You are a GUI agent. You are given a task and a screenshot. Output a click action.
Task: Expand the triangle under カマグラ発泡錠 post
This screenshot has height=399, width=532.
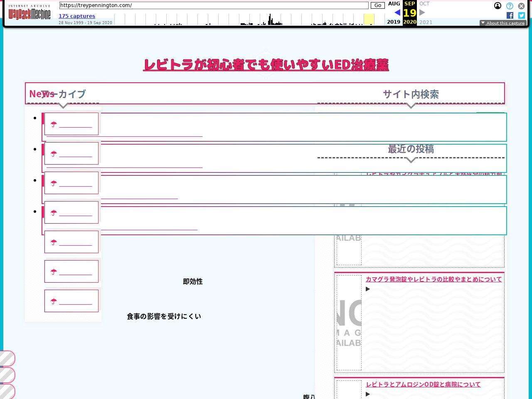click(x=368, y=289)
